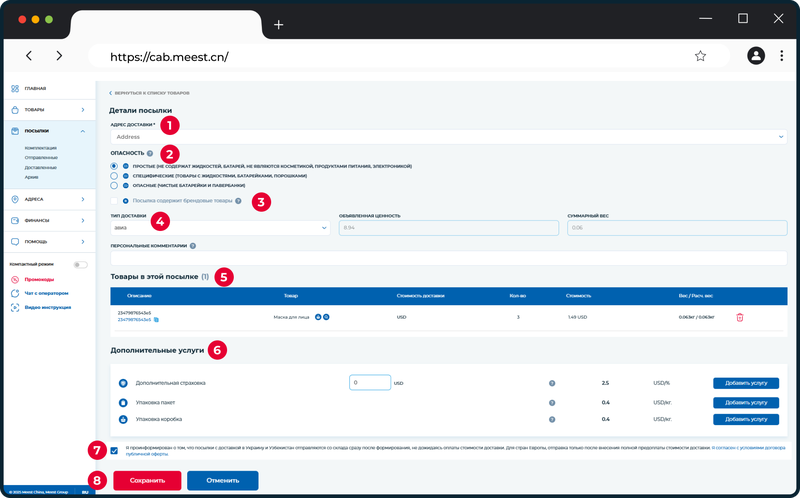Expand the Товары sidebar section
The width and height of the screenshot is (800, 498).
pyautogui.click(x=49, y=110)
